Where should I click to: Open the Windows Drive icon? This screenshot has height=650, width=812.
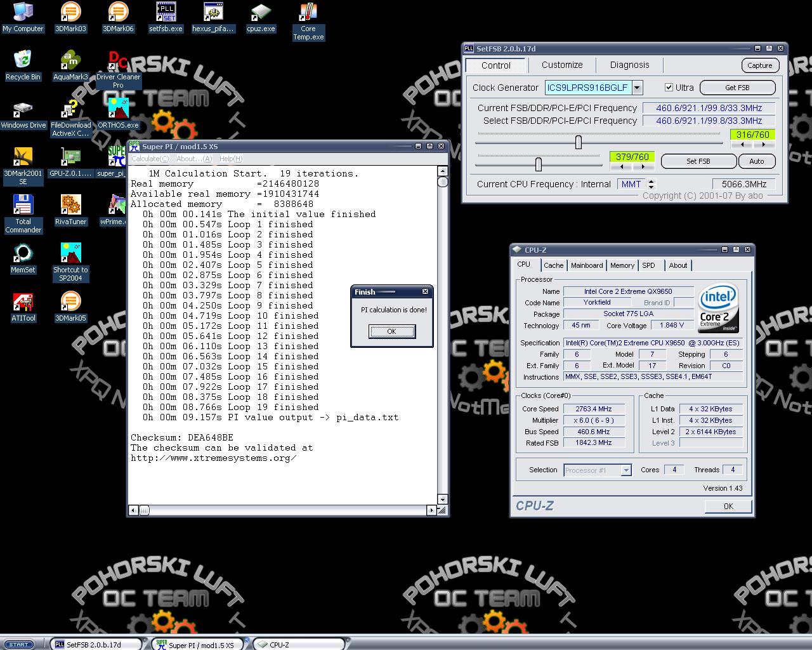pyautogui.click(x=23, y=114)
